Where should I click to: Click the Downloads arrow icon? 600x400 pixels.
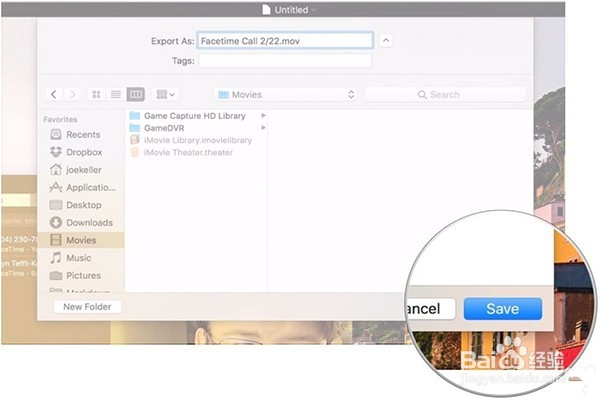tap(56, 222)
